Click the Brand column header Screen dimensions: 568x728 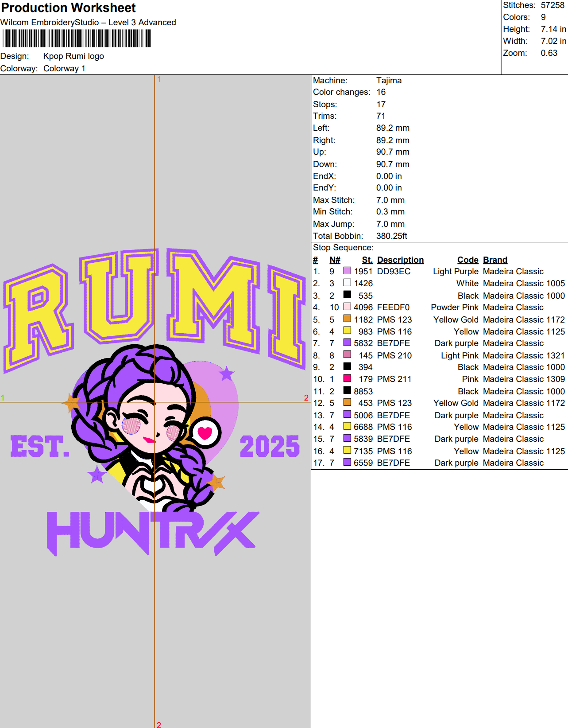tap(495, 260)
